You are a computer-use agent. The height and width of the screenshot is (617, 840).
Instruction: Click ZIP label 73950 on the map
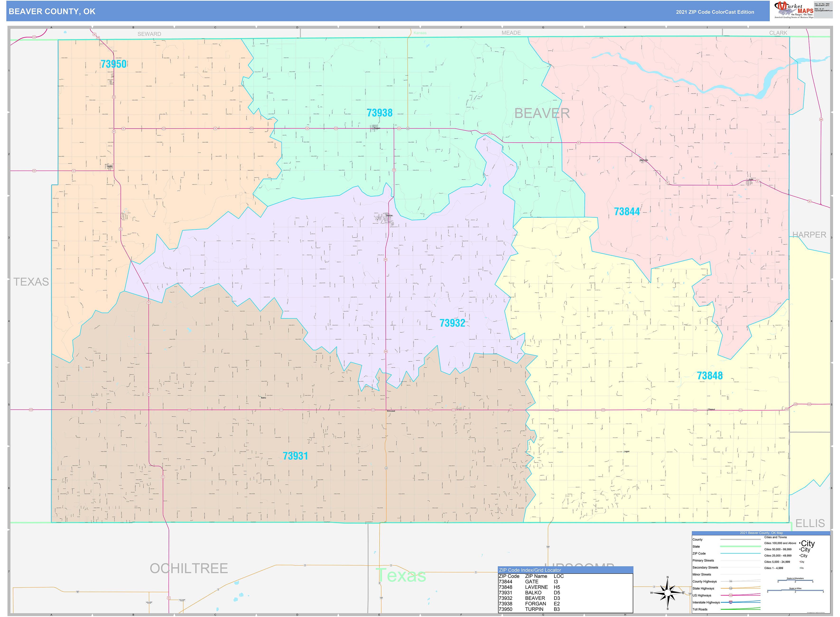point(113,64)
